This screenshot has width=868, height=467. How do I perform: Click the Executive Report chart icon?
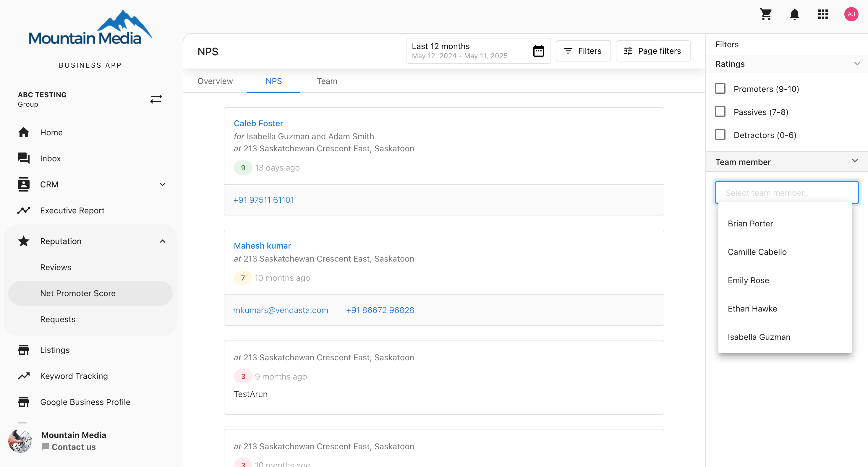(x=24, y=210)
